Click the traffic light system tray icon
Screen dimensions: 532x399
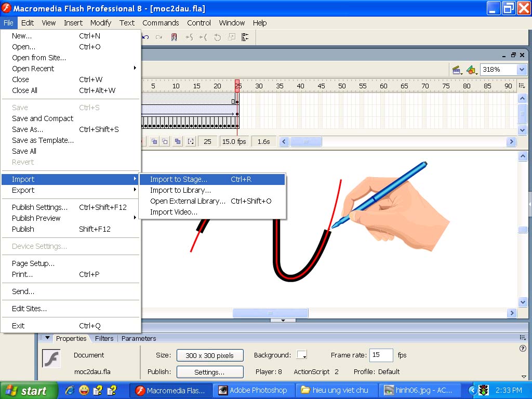(484, 390)
